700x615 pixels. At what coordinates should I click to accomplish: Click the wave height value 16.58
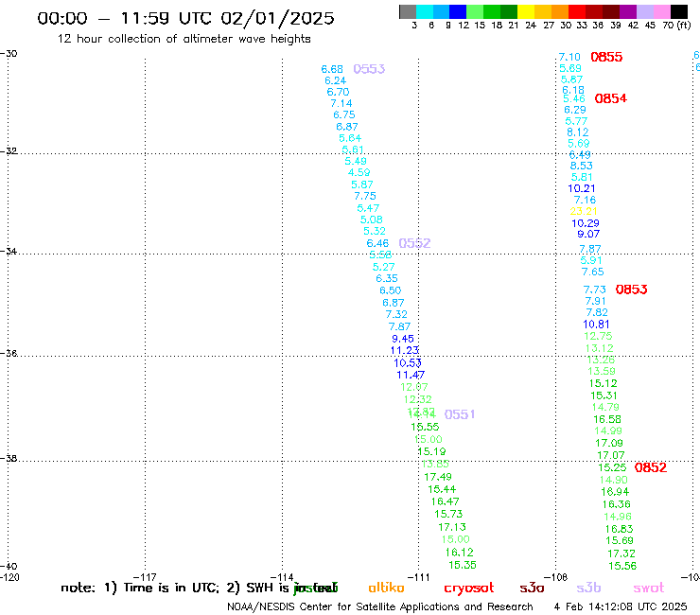pyautogui.click(x=607, y=419)
